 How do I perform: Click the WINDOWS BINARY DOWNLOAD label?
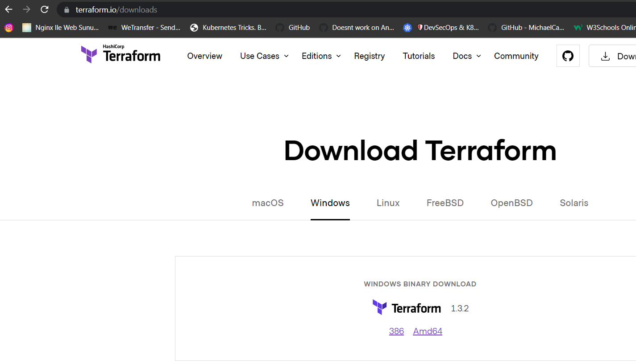tap(420, 284)
